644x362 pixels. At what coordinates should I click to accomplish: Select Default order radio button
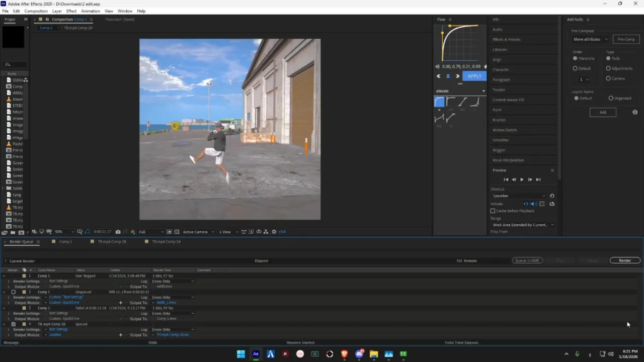click(x=575, y=68)
